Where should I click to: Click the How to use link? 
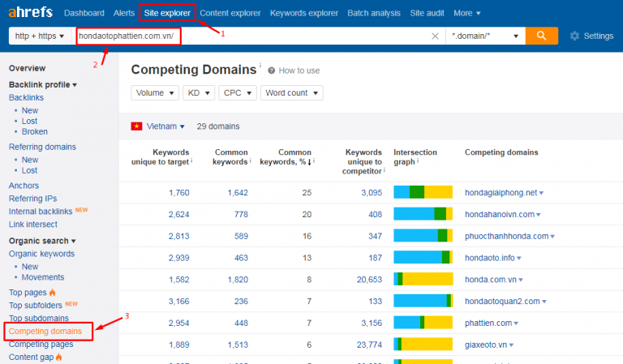(x=299, y=71)
